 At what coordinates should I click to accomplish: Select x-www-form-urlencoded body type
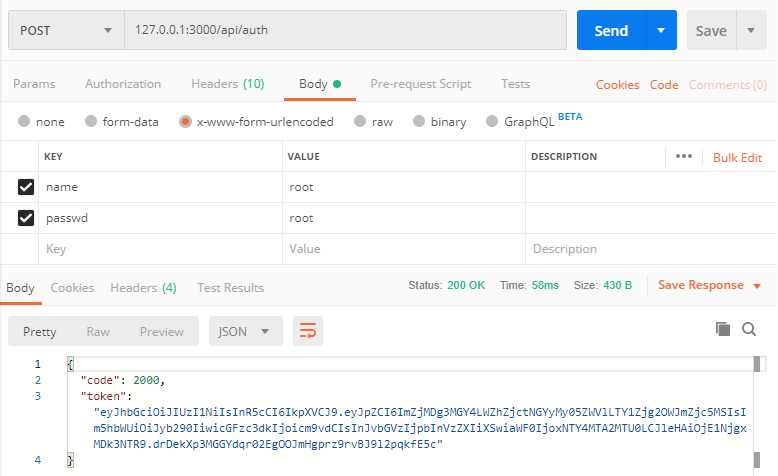pyautogui.click(x=185, y=122)
